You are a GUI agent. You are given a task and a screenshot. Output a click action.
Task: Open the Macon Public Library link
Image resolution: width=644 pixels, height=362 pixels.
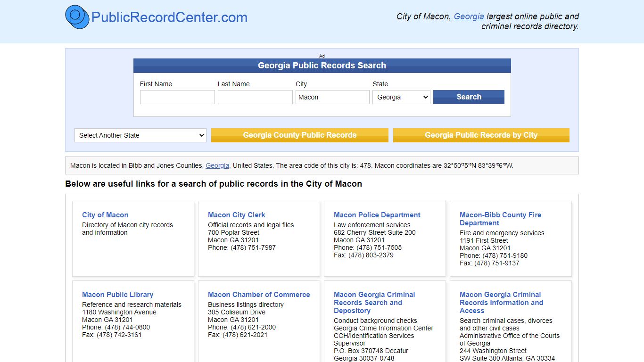[x=118, y=295]
